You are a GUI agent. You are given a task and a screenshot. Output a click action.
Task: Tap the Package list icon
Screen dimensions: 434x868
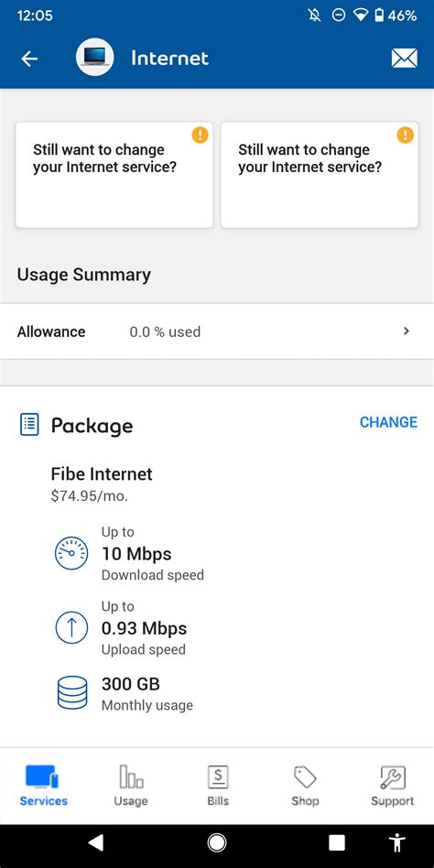[x=29, y=425]
